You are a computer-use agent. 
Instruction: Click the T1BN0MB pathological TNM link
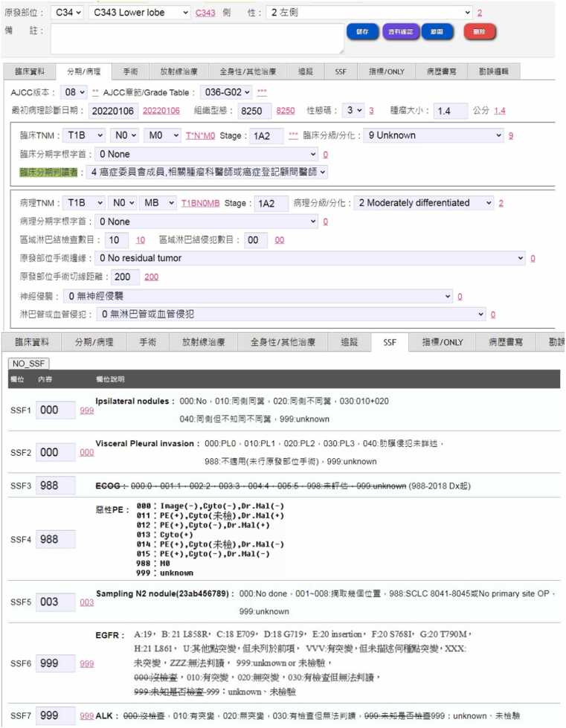coord(200,204)
